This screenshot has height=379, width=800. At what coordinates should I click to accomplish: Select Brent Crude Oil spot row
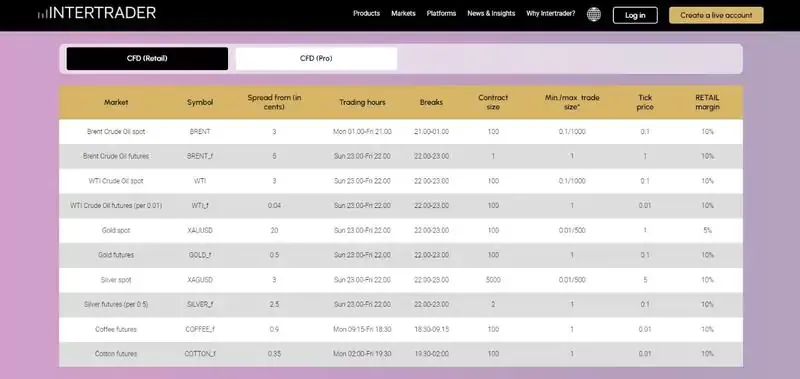401,132
